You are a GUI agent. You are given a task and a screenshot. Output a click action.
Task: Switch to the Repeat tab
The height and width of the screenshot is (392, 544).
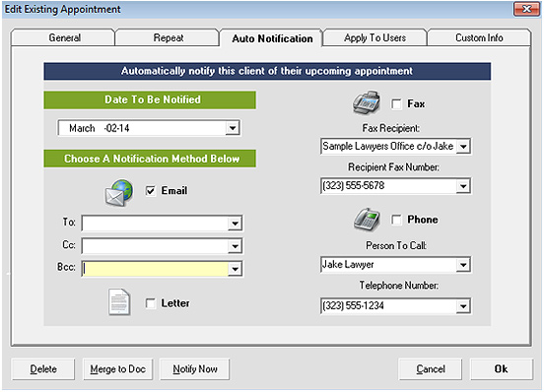click(x=168, y=37)
